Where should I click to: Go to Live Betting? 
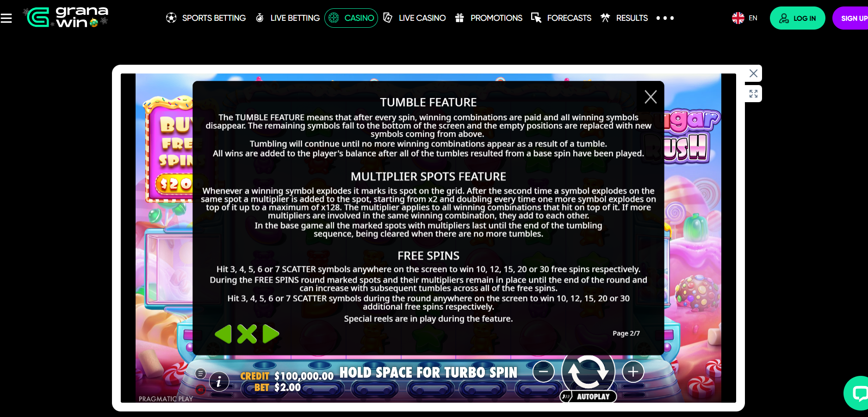(x=288, y=18)
